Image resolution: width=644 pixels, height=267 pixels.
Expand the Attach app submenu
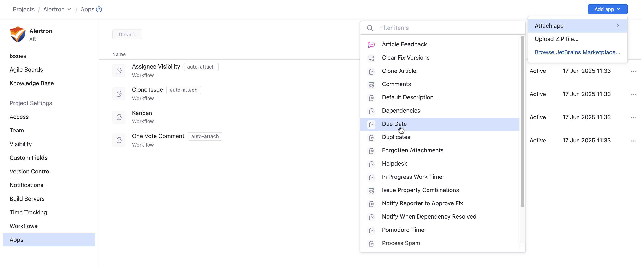(578, 25)
